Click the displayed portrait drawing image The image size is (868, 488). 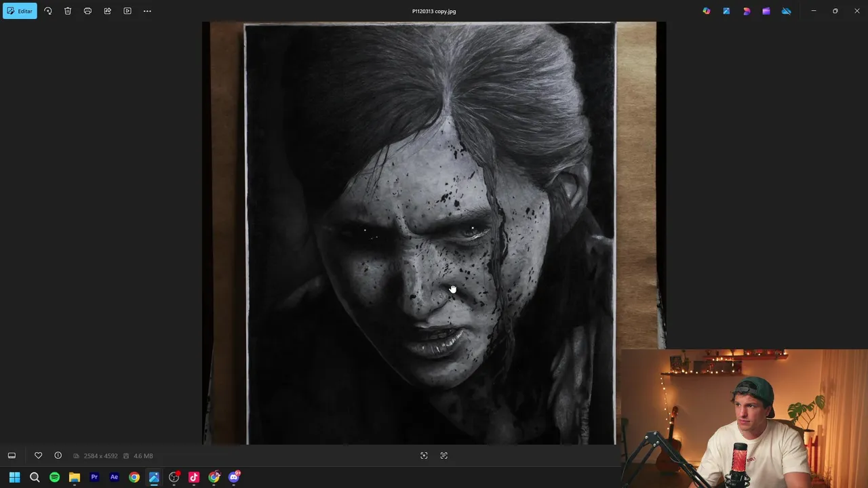434,233
